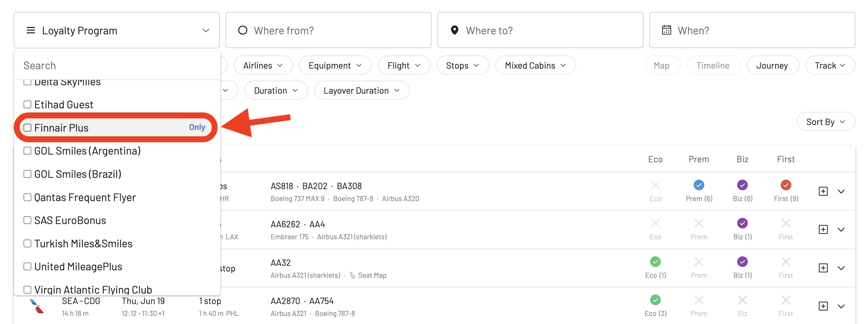Click the American Airlines logo on SEA-CDG row

[36, 306]
